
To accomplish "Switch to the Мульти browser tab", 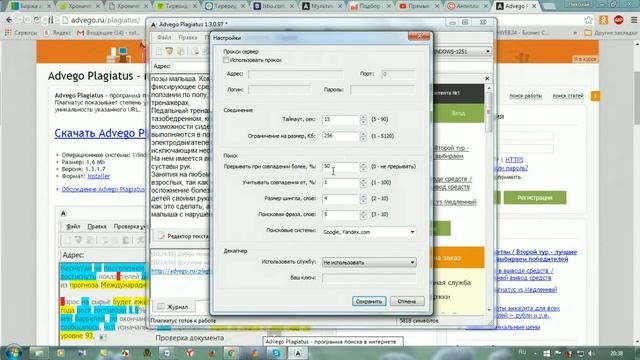I will tap(322, 6).
